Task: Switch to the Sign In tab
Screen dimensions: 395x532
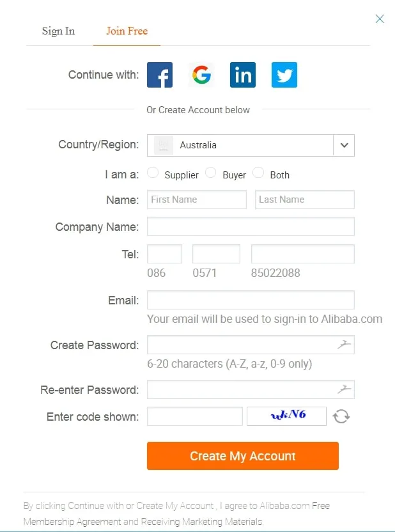Action: [58, 31]
